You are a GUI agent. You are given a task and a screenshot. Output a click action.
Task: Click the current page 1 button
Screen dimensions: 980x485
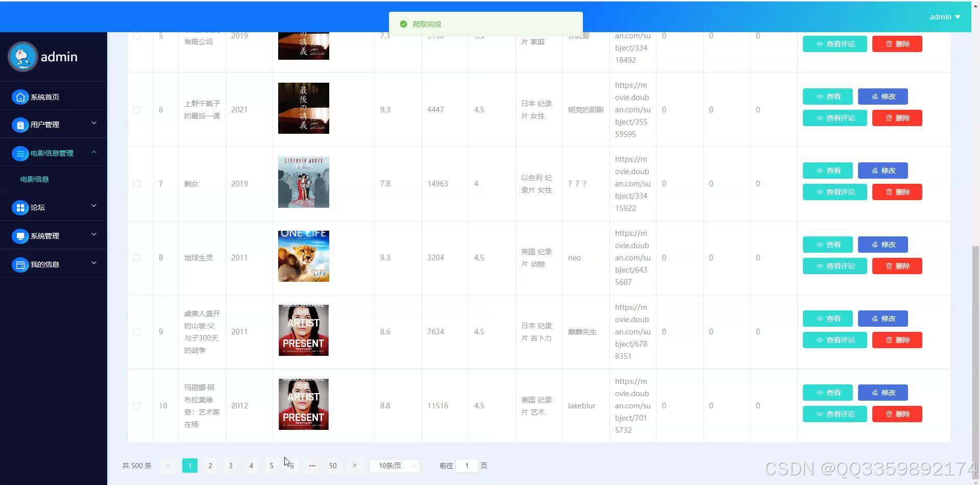tap(190, 466)
